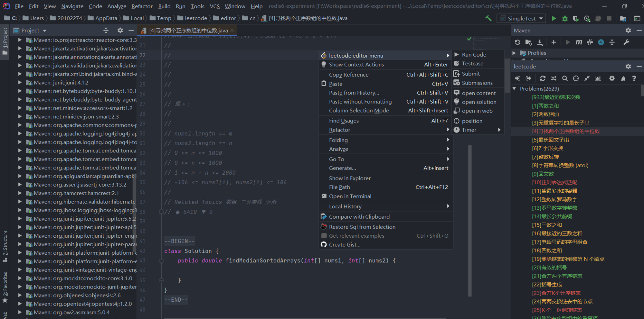Hide the Project panel with minus button
Screen dimensions: 644x319
tap(131, 30)
